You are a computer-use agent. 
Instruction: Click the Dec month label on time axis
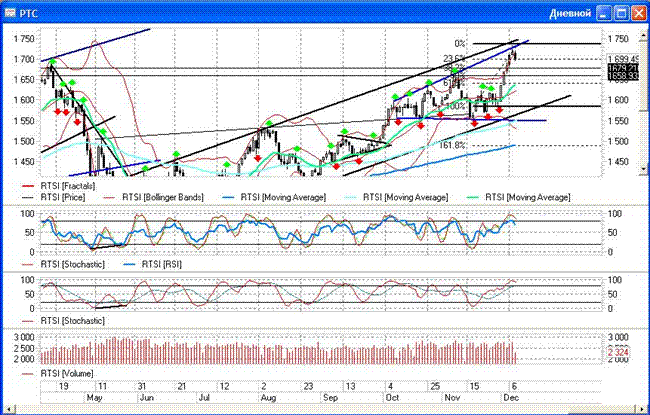pyautogui.click(x=511, y=398)
